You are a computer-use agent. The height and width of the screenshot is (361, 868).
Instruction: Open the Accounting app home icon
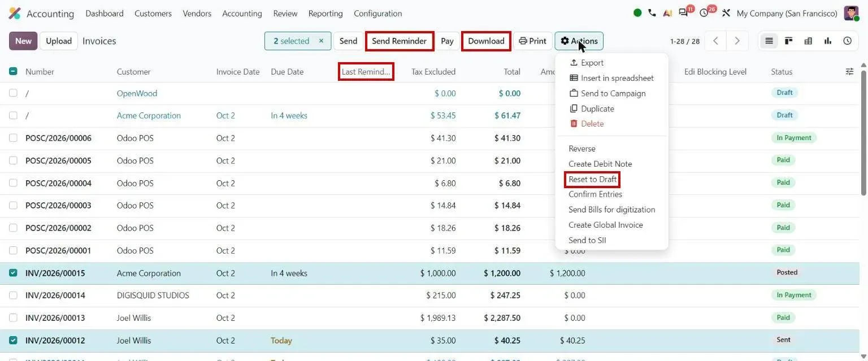coord(15,14)
